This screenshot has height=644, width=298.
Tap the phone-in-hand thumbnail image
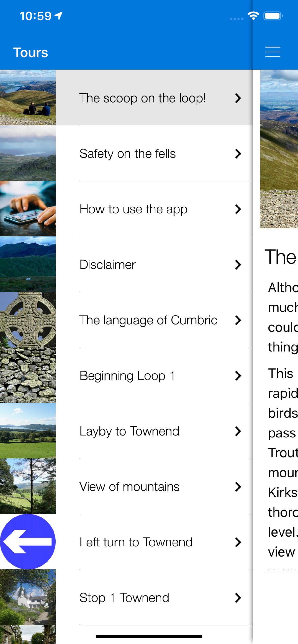28,208
